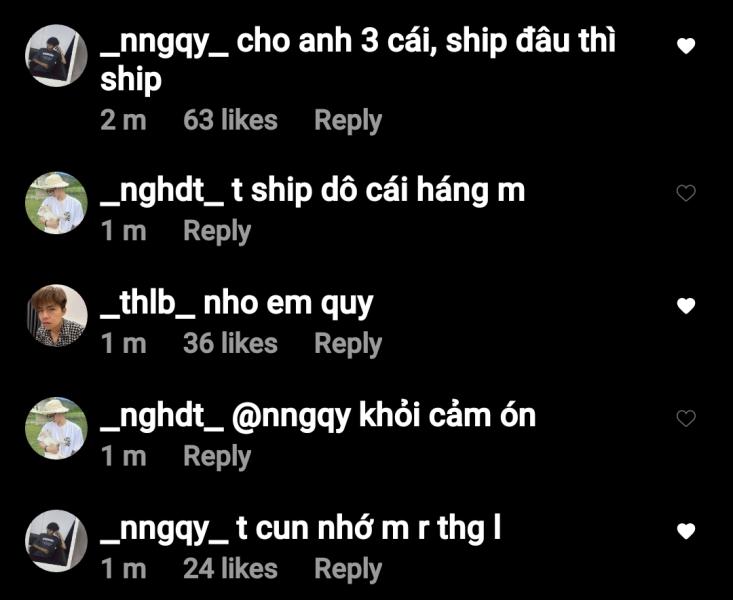Open _nngqy_ avatar on first comment
733x600 pixels.
(x=56, y=56)
